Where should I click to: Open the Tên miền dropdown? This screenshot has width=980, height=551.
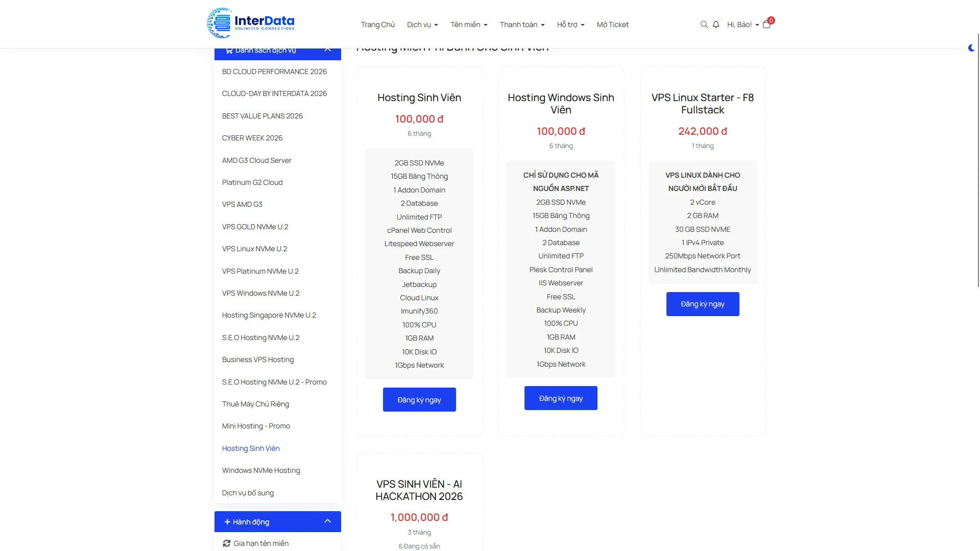point(469,25)
